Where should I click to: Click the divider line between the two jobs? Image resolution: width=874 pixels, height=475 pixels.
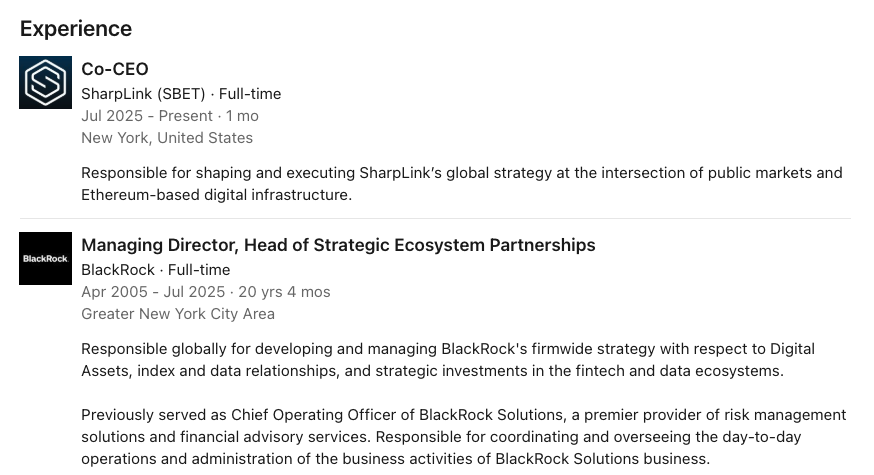point(435,218)
